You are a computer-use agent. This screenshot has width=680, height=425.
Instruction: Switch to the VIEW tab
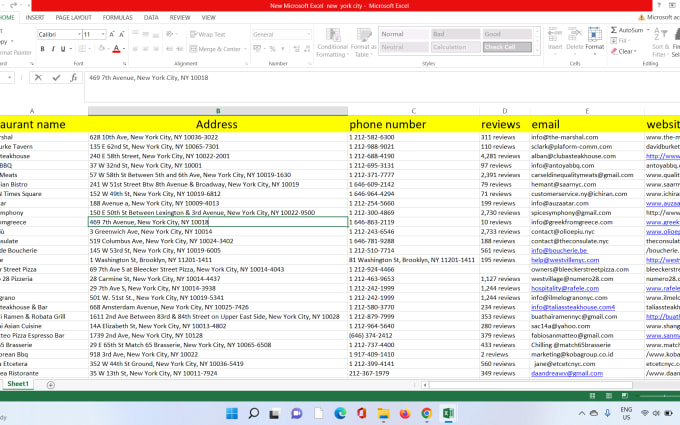click(208, 18)
